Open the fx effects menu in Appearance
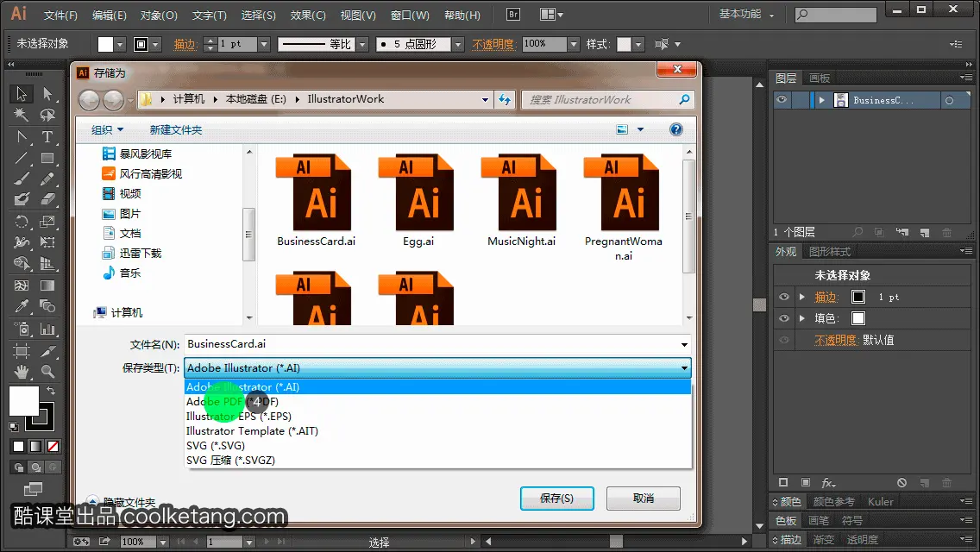 [x=828, y=483]
